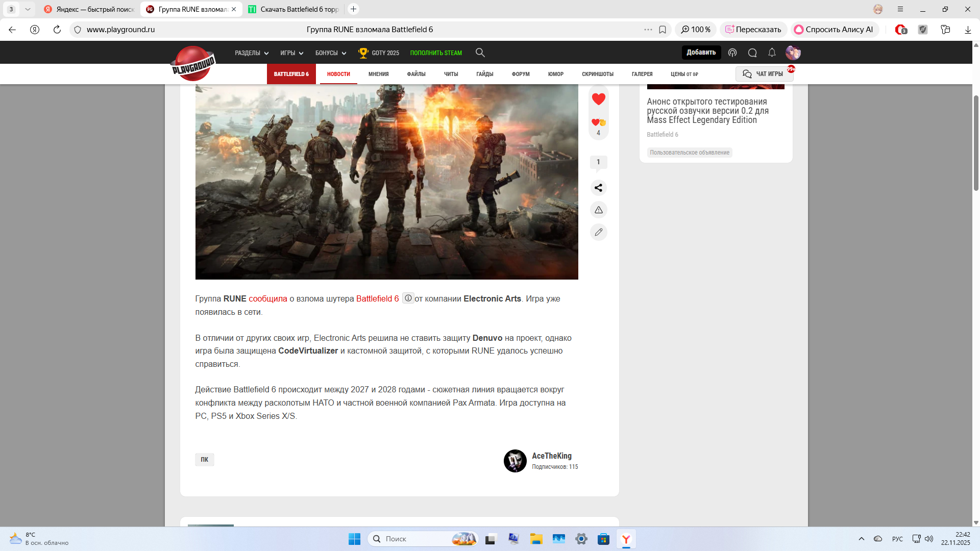
Task: Expand the РАЗДЕЛЫ dropdown menu
Action: (x=252, y=53)
